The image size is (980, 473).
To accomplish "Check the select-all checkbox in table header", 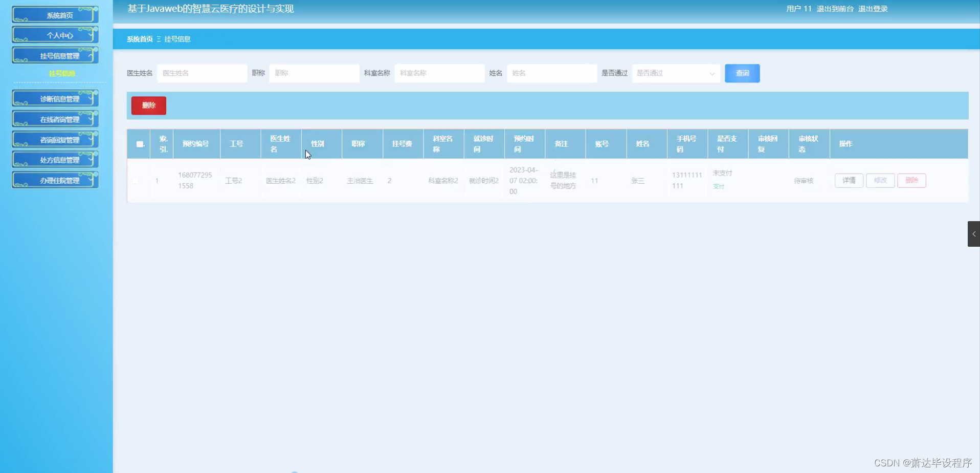I will [x=139, y=144].
